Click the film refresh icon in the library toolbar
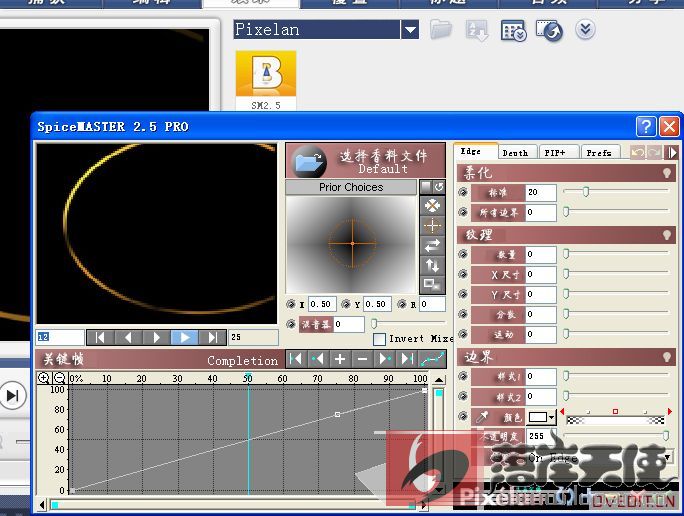The width and height of the screenshot is (684, 516). 549,31
